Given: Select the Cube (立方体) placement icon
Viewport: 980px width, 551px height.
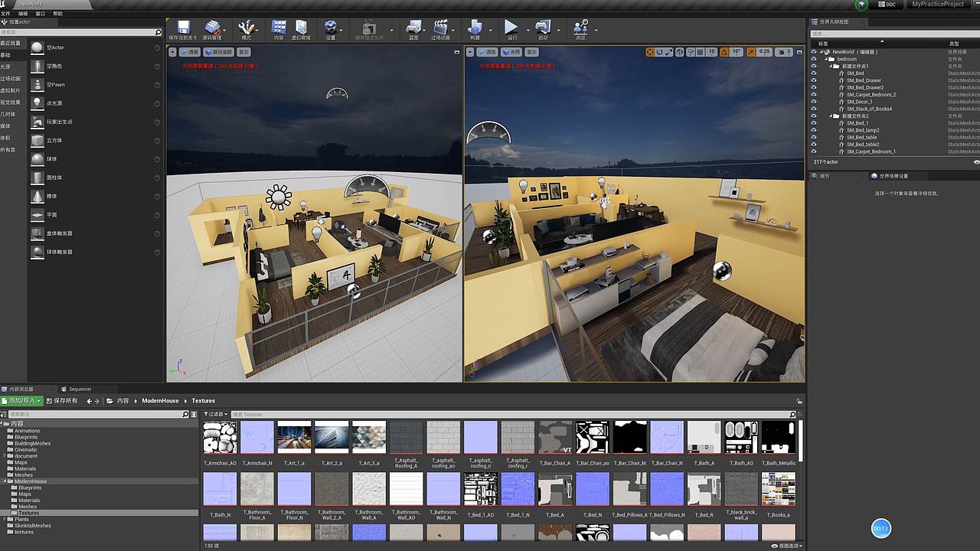Looking at the screenshot, I should click(38, 141).
